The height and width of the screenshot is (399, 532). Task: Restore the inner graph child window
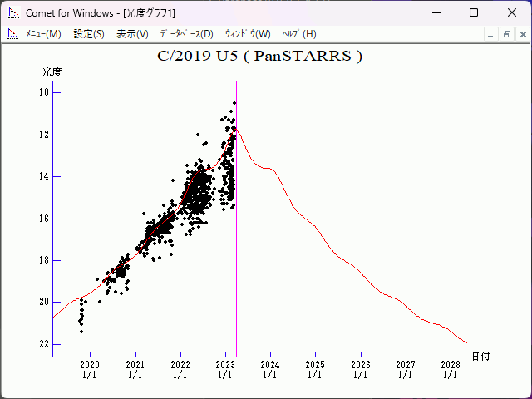506,34
